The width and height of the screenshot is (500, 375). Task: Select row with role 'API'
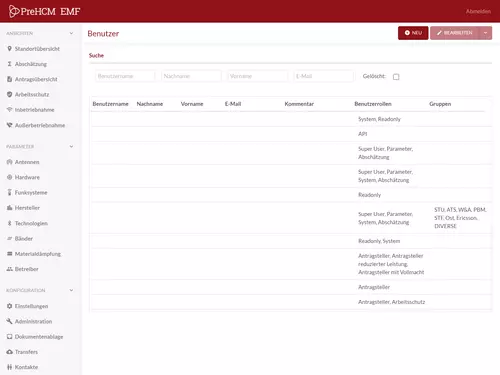(291, 134)
